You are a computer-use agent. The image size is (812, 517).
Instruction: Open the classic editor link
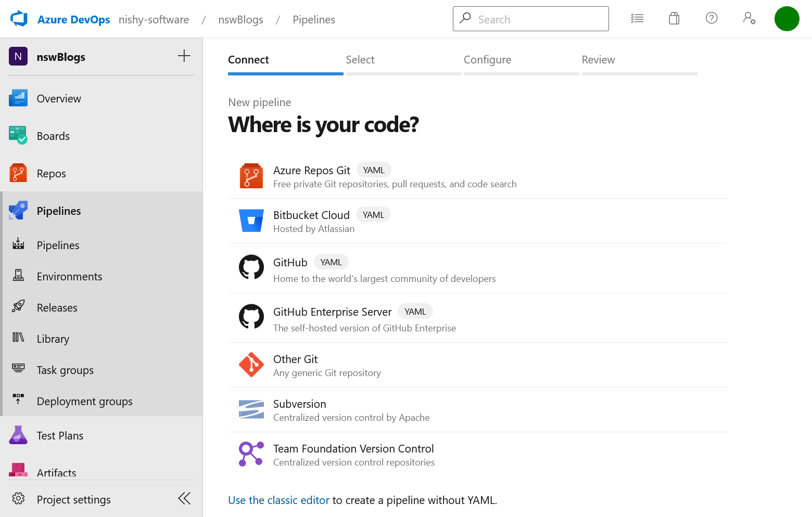tap(278, 500)
